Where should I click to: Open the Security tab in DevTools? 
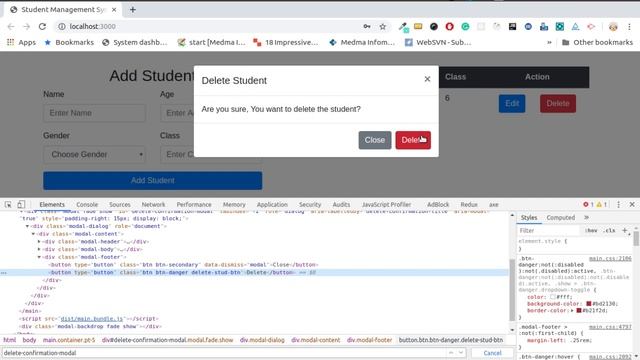click(310, 204)
